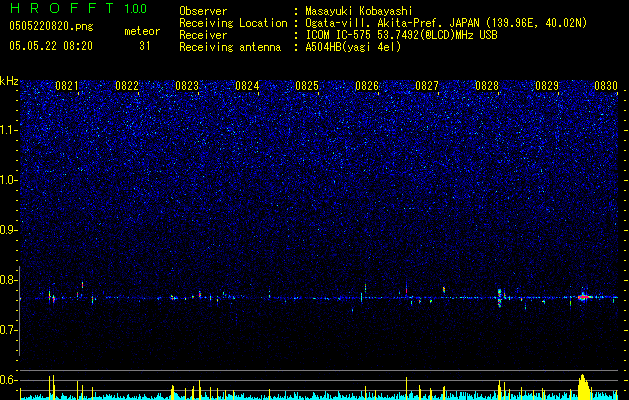Click the large yellow intensity peak near 0829
This screenshot has height=400, width=629.
point(583,387)
